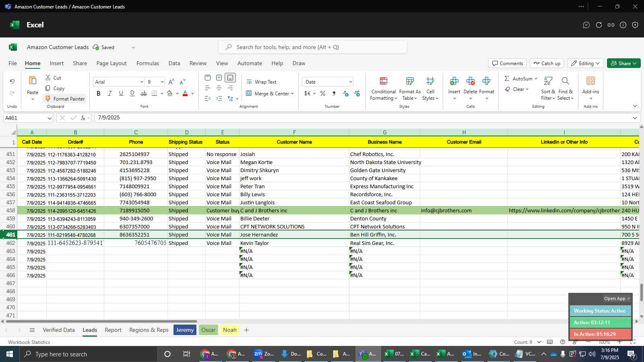Toggle Wrap Text
This screenshot has height=362, width=644.
(261, 82)
